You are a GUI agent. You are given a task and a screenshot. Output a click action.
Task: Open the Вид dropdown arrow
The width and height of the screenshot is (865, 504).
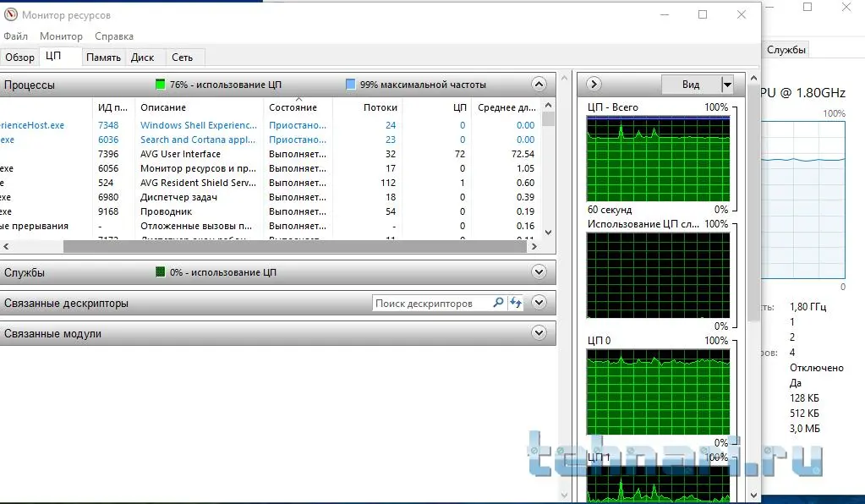[727, 85]
